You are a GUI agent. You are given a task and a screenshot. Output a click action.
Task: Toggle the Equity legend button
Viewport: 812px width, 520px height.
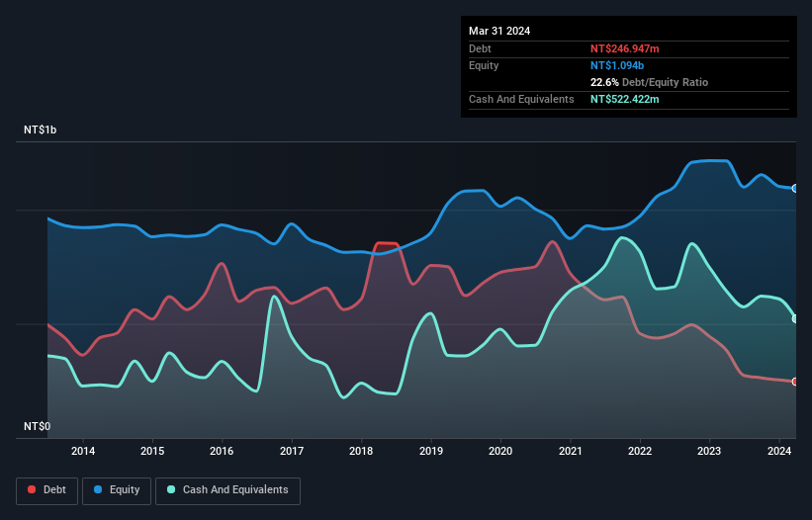click(117, 490)
